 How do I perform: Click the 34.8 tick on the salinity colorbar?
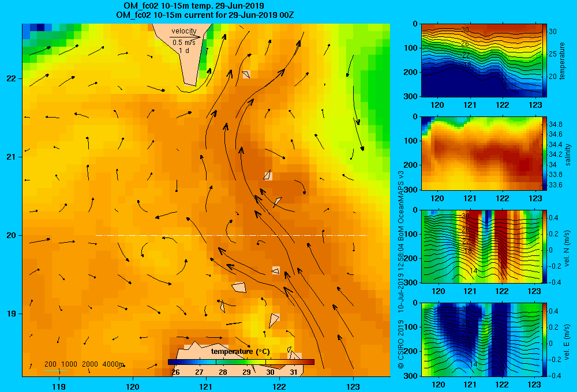tap(555, 125)
